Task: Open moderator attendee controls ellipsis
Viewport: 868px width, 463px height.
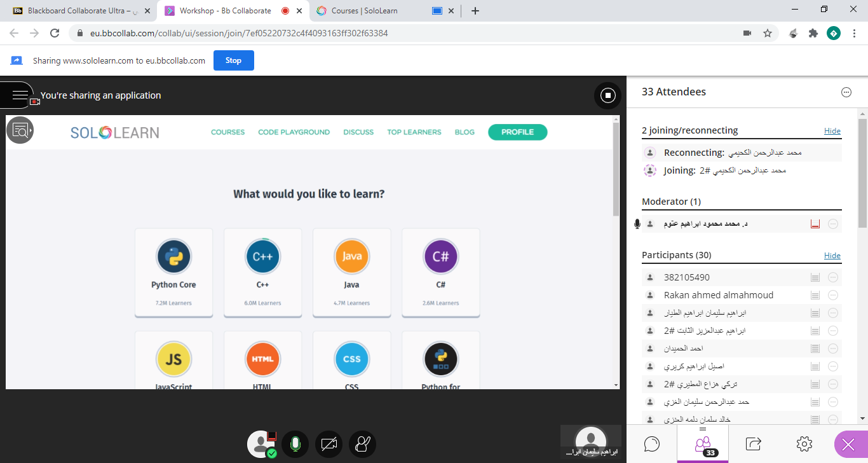Action: 833,224
